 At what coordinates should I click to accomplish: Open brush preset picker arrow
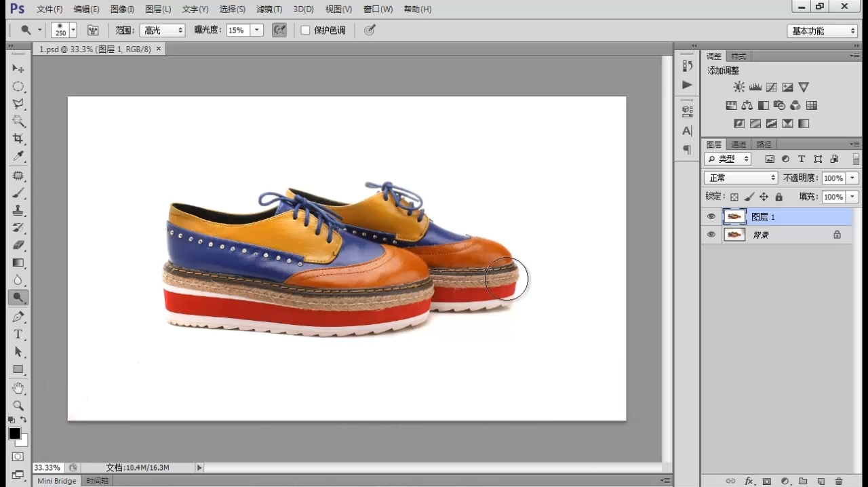[73, 31]
